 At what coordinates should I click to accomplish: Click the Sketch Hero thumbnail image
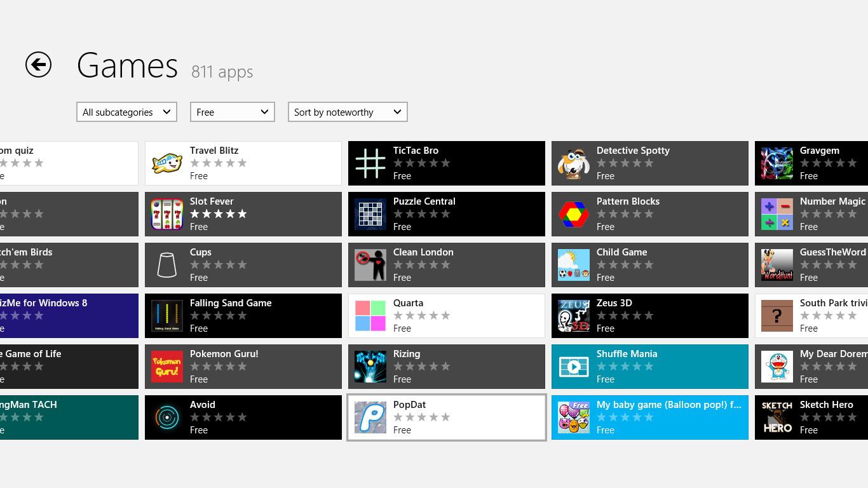tap(777, 417)
